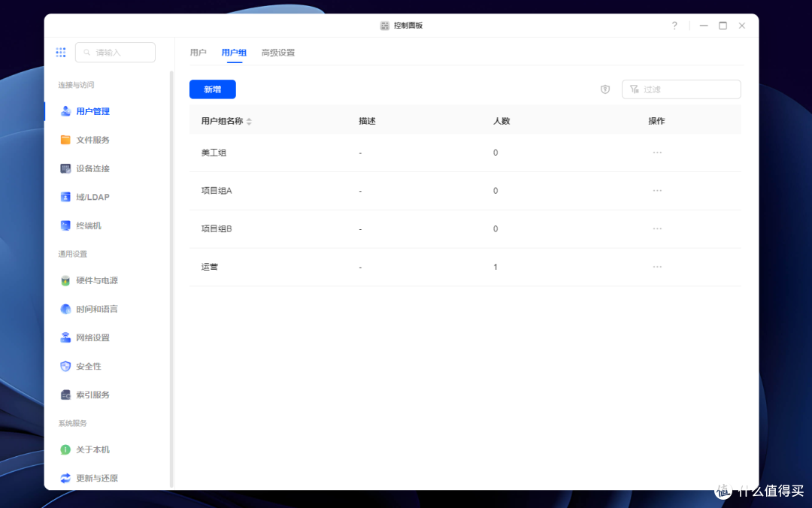812x508 pixels.
Task: Click the sidebar vertical scrollbar
Action: click(171, 280)
